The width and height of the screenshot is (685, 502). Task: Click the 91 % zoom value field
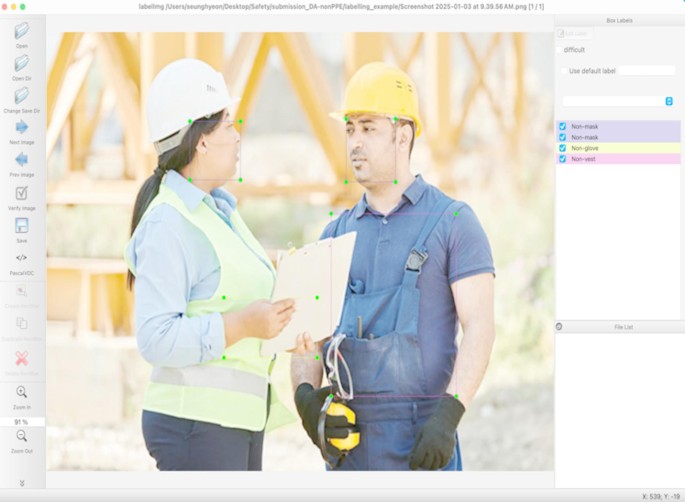tap(22, 422)
